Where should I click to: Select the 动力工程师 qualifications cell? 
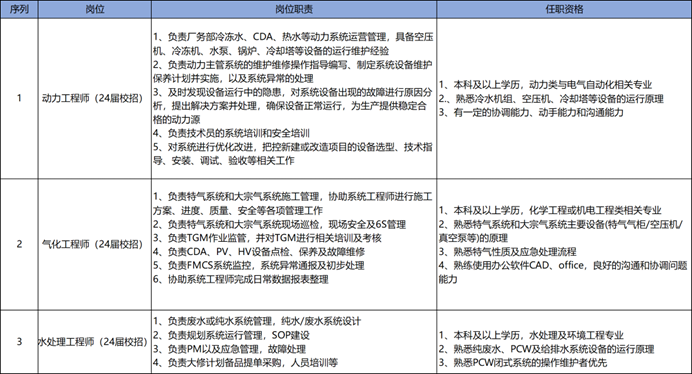pos(564,98)
